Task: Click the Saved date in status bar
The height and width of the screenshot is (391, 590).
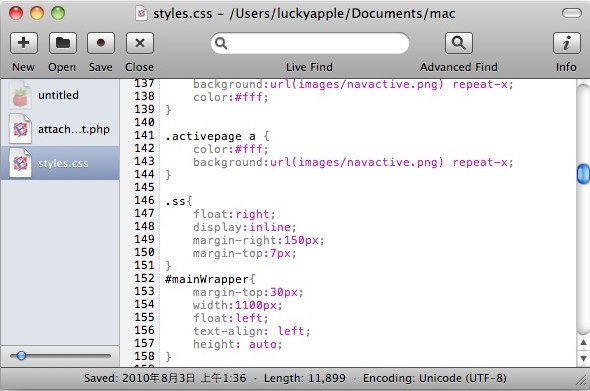Action: pyautogui.click(x=165, y=378)
